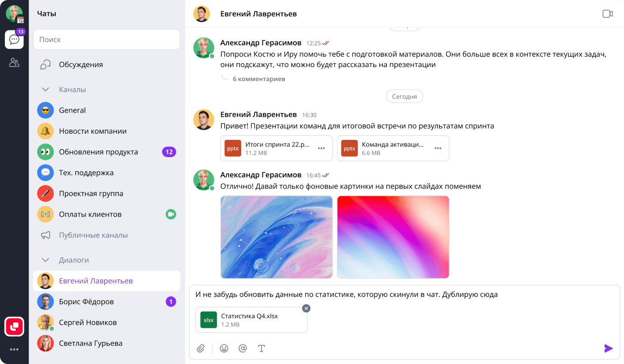
Task: Open options for Команда активации file
Action: (x=438, y=148)
